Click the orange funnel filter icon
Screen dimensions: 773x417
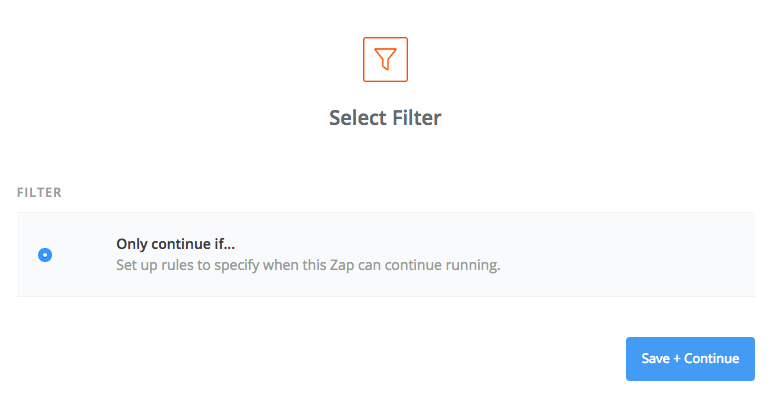pyautogui.click(x=386, y=59)
